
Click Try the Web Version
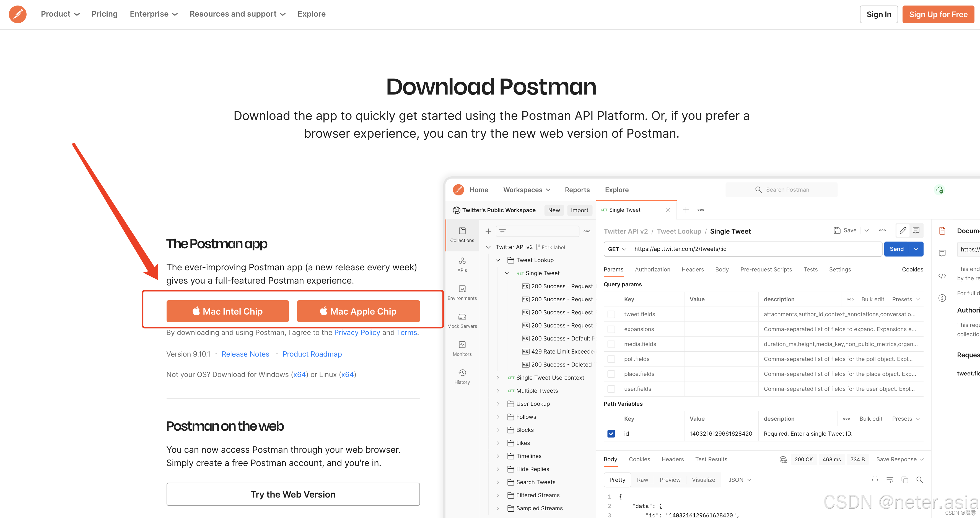coord(293,494)
